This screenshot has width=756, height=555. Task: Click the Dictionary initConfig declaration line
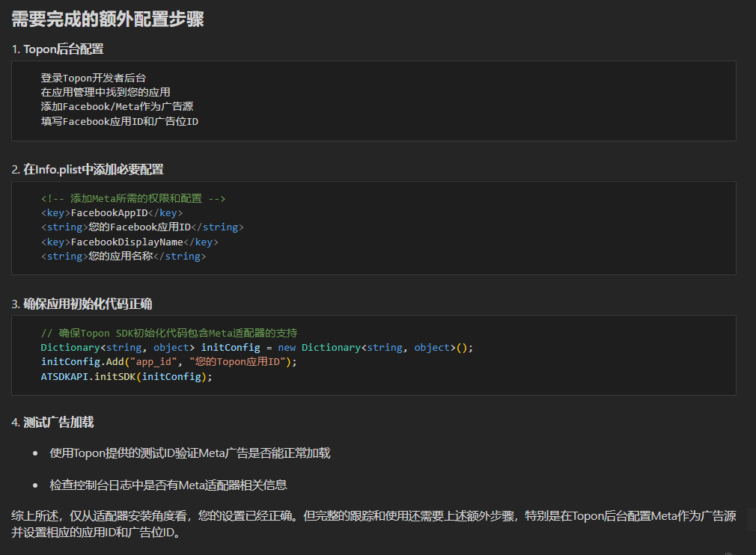pos(257,347)
